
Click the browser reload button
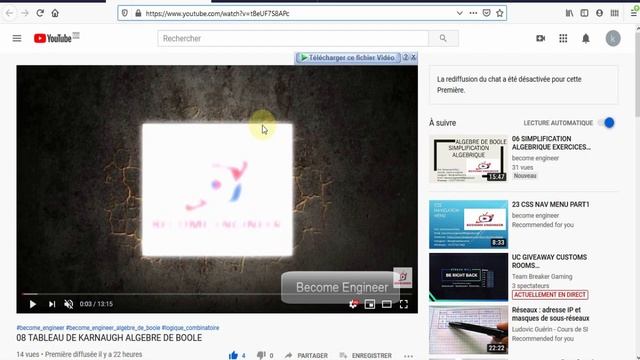coord(40,13)
